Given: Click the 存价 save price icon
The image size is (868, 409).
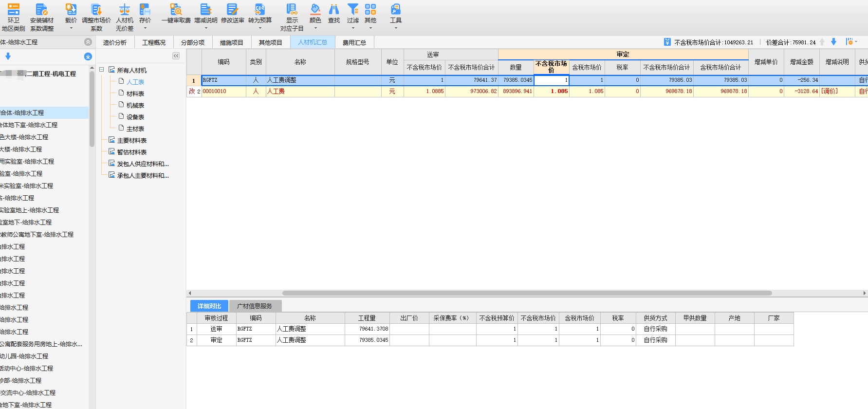Looking at the screenshot, I should (145, 9).
